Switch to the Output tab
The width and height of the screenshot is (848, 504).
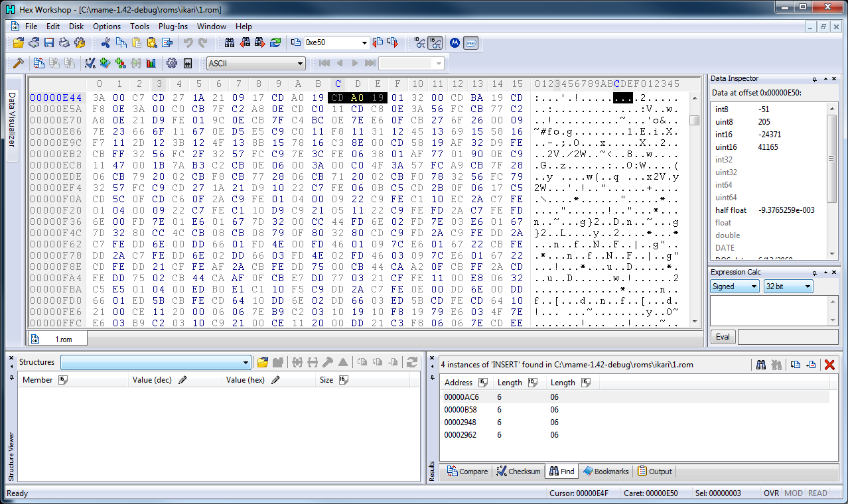655,472
